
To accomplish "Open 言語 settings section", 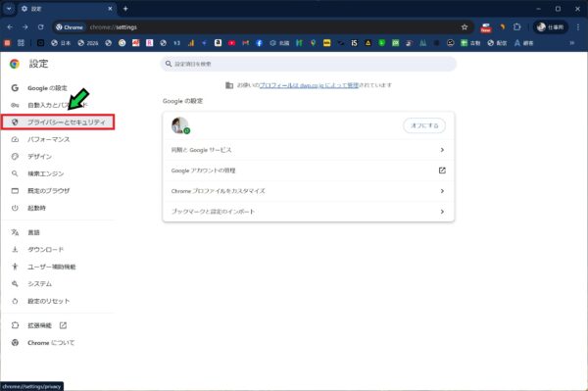I will point(58,232).
